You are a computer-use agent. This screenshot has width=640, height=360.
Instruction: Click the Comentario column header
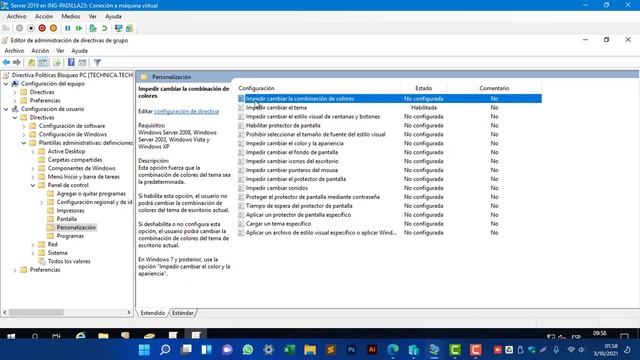[494, 88]
